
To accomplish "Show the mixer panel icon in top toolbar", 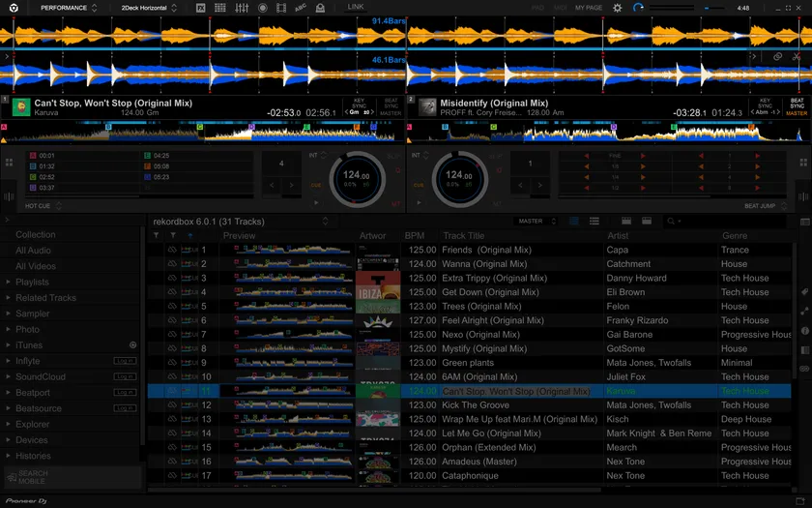I will tap(241, 8).
